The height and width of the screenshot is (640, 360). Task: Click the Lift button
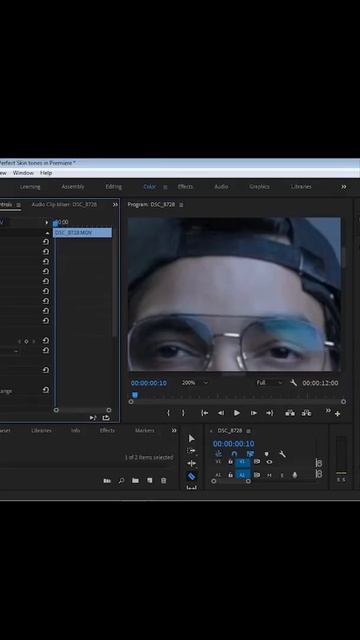click(290, 413)
